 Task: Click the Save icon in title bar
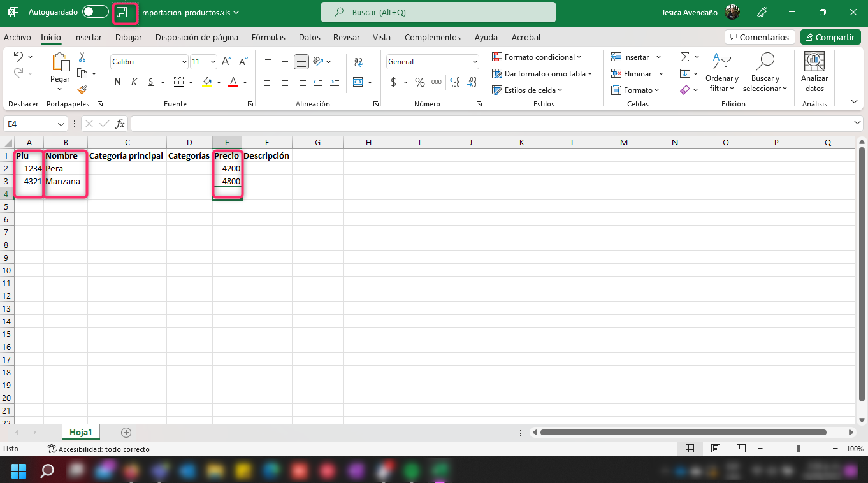pyautogui.click(x=122, y=13)
